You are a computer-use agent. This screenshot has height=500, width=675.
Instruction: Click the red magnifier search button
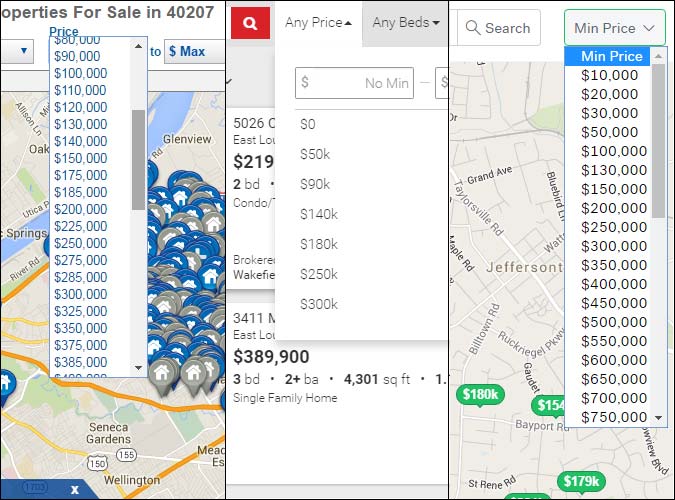point(250,22)
